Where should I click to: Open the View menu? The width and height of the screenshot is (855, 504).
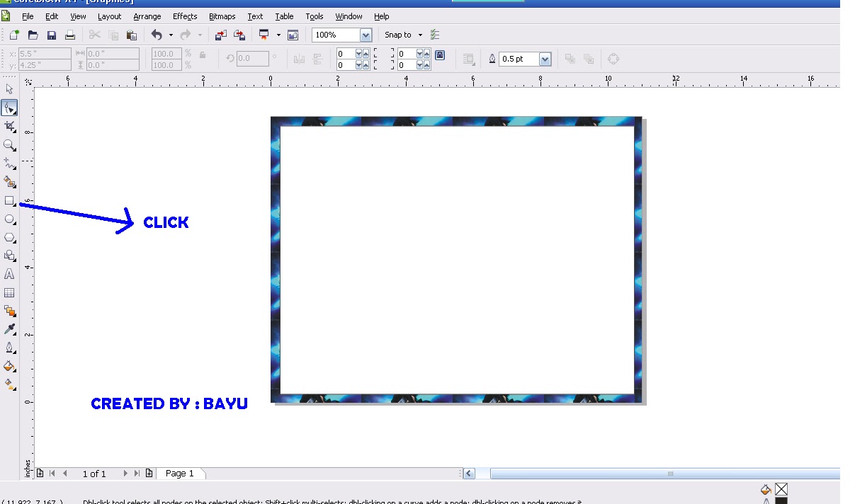(78, 16)
